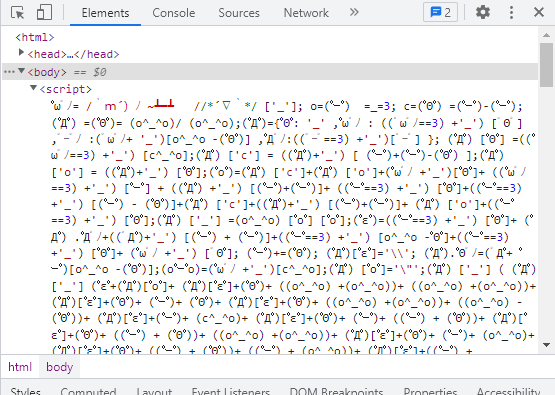Select the <body> element row
555x395 pixels.
click(x=270, y=72)
